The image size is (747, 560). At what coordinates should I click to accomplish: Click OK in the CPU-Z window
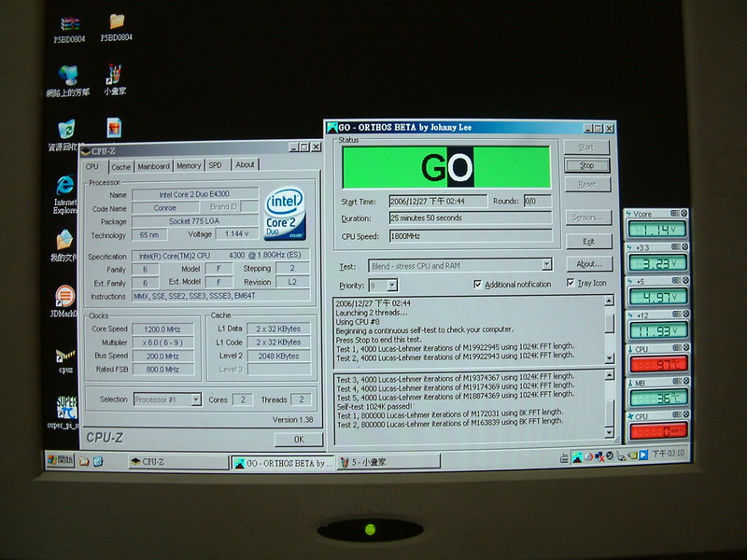click(x=299, y=439)
